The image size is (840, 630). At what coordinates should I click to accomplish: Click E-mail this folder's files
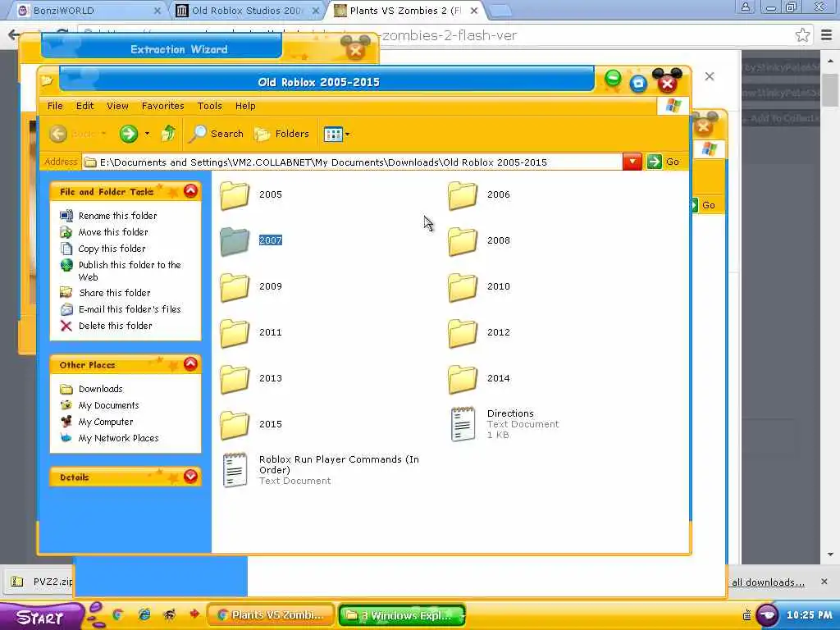click(130, 309)
